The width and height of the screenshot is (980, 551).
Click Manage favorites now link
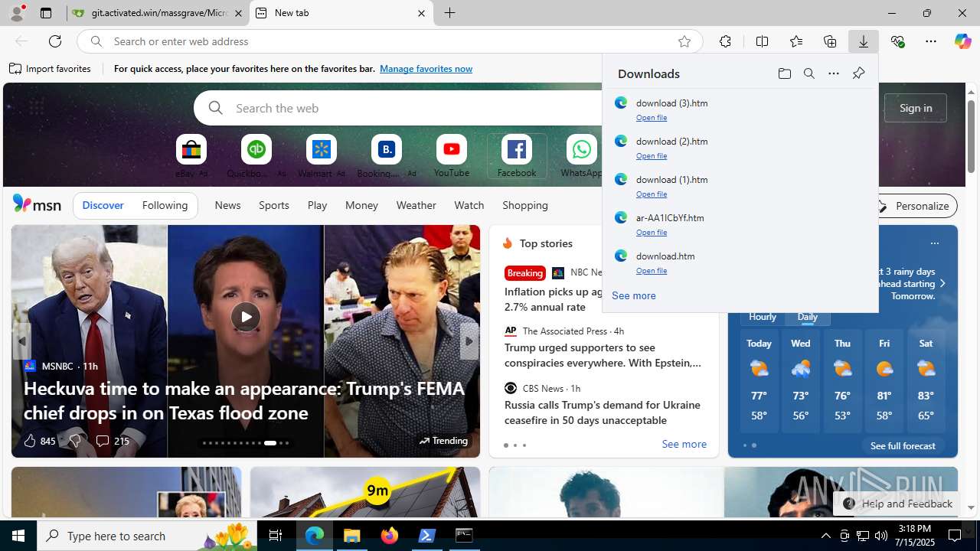(x=426, y=69)
